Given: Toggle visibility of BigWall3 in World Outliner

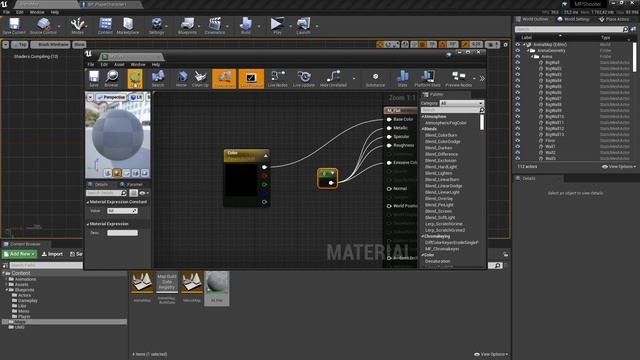Looking at the screenshot, I should click(x=518, y=75).
